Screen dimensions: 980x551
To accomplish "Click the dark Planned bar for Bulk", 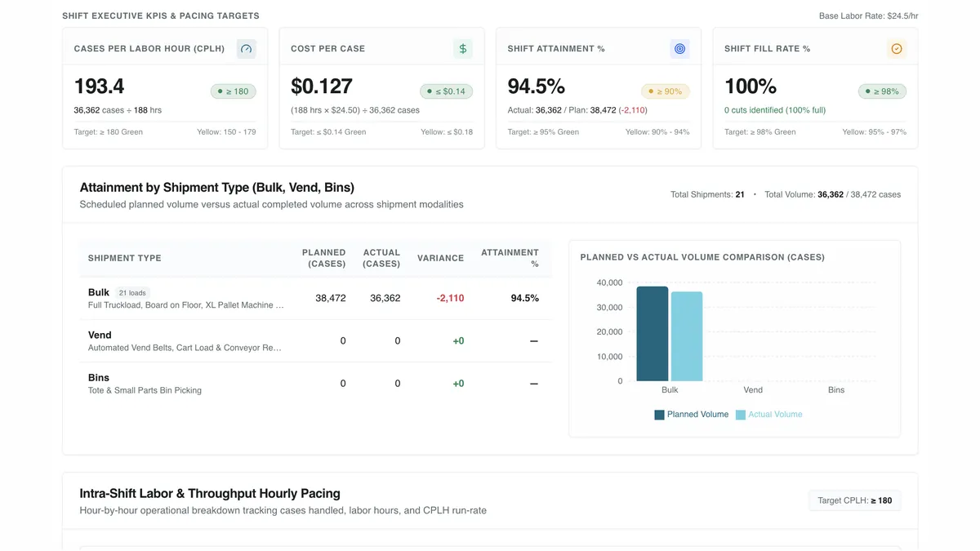I will [653, 334].
